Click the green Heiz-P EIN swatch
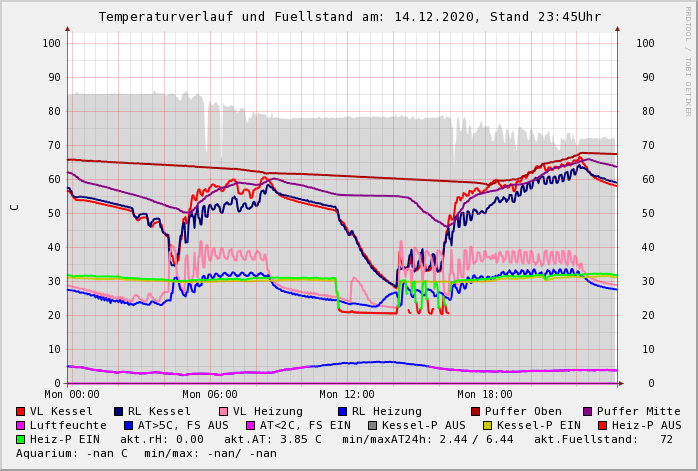 [21, 439]
